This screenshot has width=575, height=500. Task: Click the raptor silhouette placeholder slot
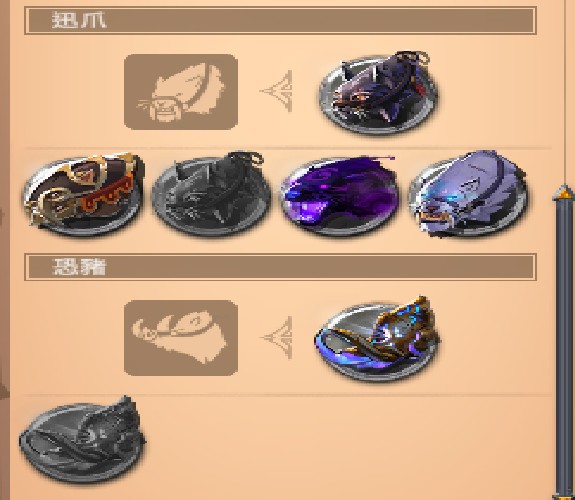181,92
